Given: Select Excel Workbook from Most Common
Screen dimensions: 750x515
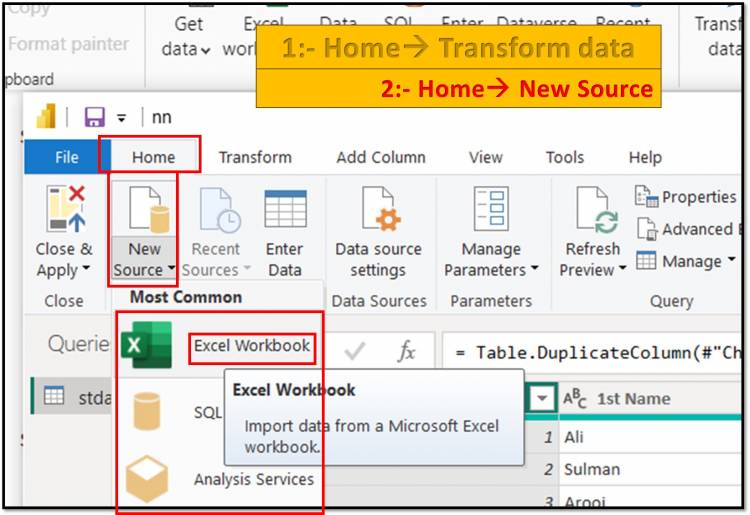Looking at the screenshot, I should (252, 346).
